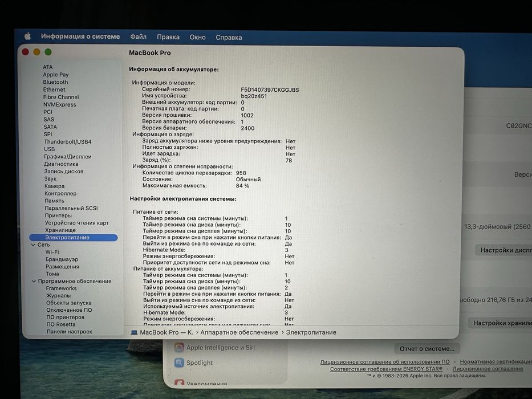532x399 pixels.
Task: Select Thunderbolt/USB4 in the sidebar
Action: [67, 142]
